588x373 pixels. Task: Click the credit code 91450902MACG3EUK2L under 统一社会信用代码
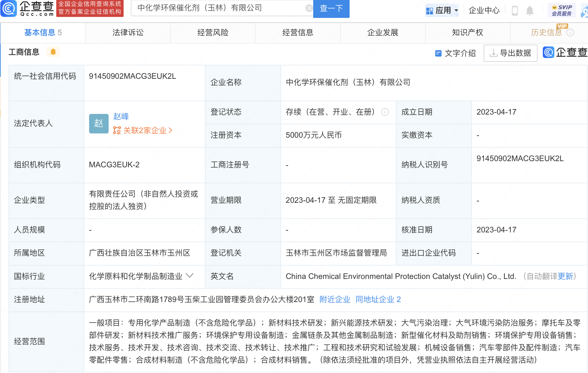pyautogui.click(x=132, y=76)
